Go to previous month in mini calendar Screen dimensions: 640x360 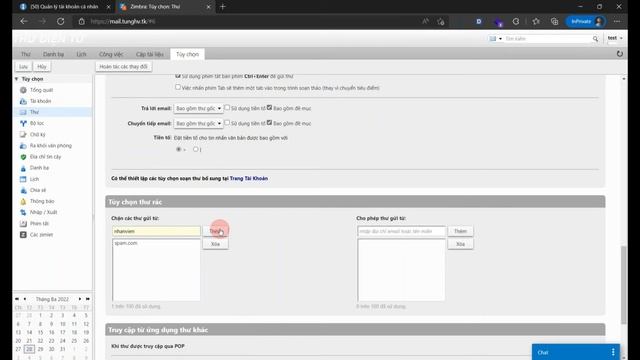(x=25, y=299)
